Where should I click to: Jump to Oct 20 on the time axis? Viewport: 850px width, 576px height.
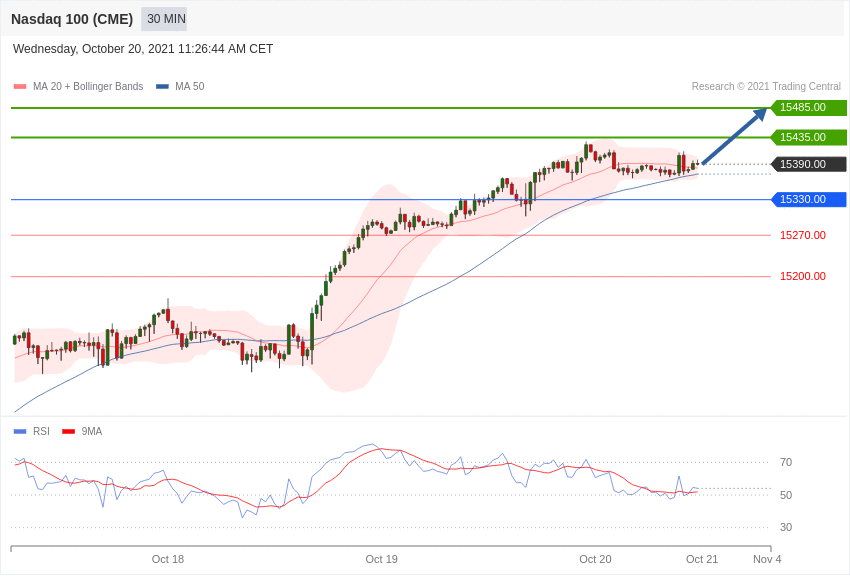click(595, 559)
